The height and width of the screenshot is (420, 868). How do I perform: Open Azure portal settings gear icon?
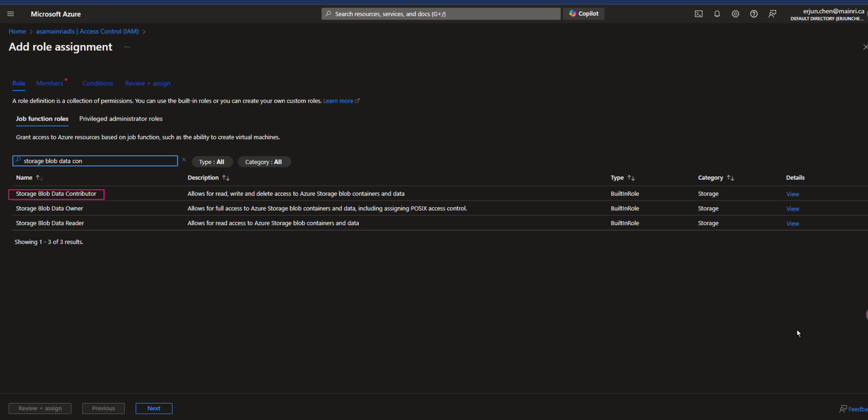(735, 14)
